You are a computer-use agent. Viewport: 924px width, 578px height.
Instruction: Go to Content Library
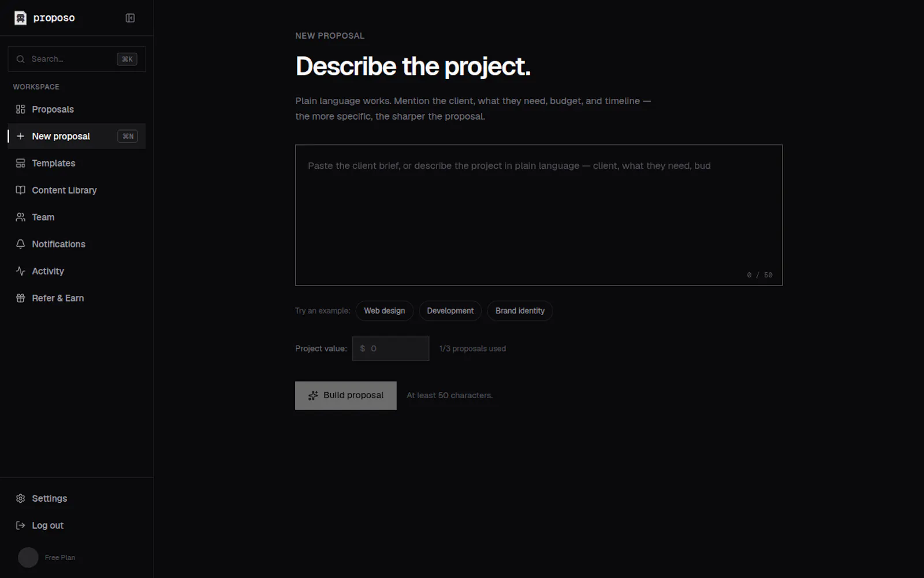point(77,190)
